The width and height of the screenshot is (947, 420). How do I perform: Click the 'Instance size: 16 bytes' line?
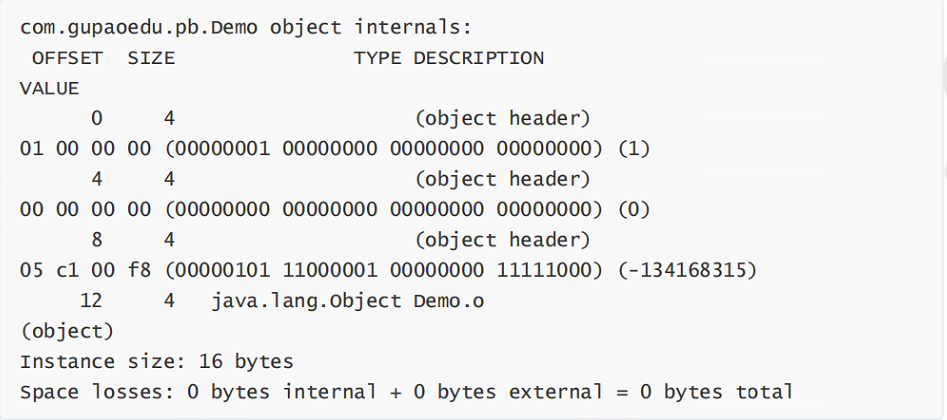[156, 362]
